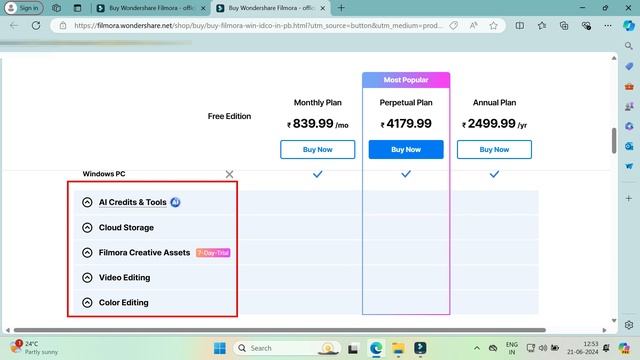
Task: Close the first Filmora browser tab
Action: (x=203, y=8)
